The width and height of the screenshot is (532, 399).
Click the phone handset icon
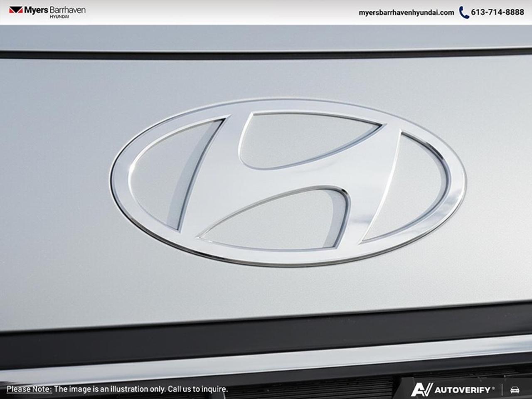pyautogui.click(x=464, y=12)
